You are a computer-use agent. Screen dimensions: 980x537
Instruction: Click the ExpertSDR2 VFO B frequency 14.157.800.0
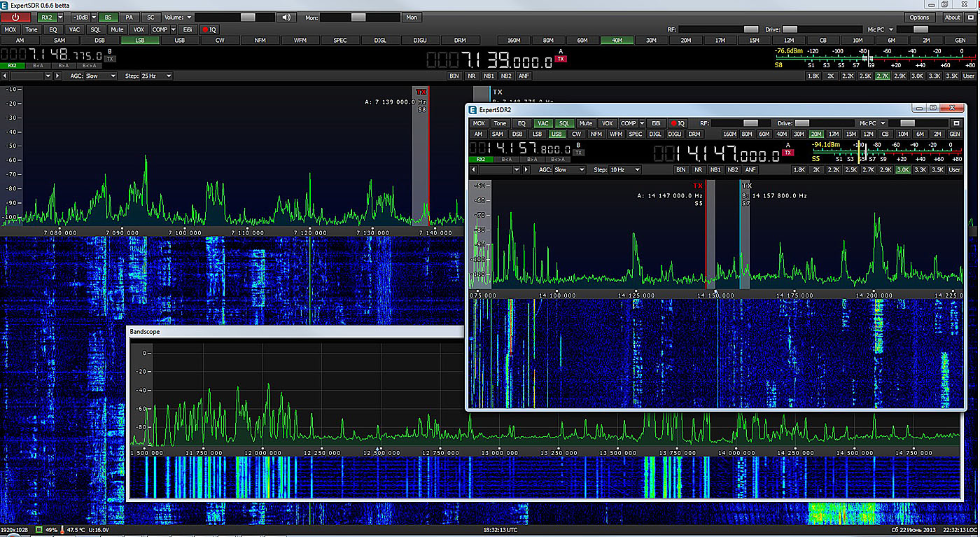pos(520,148)
